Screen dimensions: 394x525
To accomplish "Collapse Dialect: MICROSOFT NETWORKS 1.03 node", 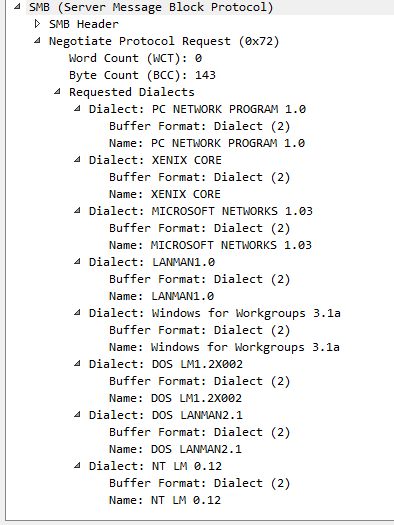I will click(77, 211).
